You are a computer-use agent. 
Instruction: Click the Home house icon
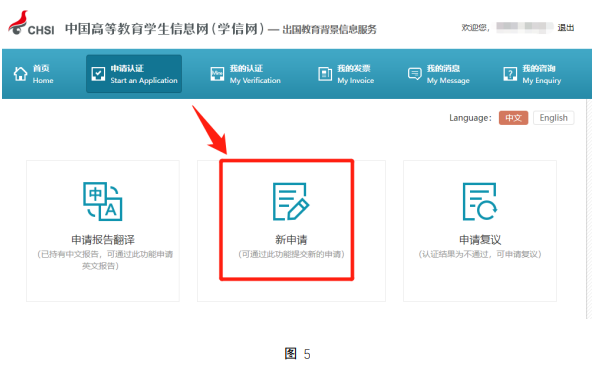click(x=20, y=74)
